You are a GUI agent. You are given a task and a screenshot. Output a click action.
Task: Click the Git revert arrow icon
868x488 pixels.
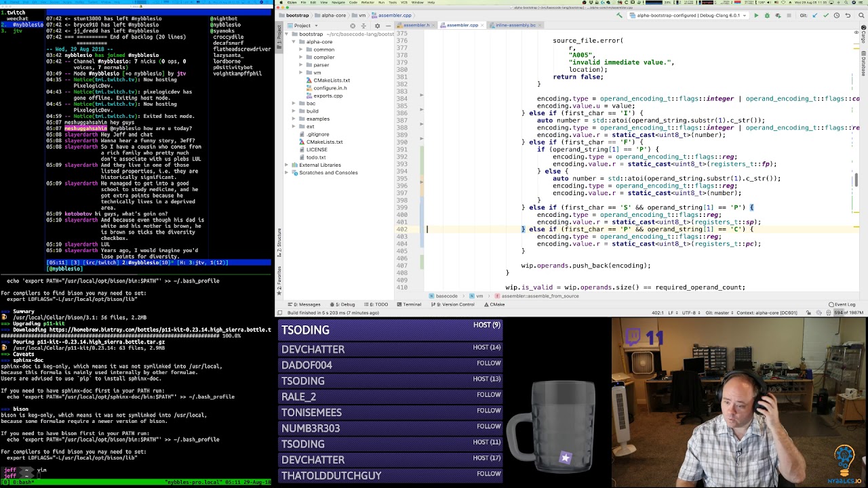[847, 16]
